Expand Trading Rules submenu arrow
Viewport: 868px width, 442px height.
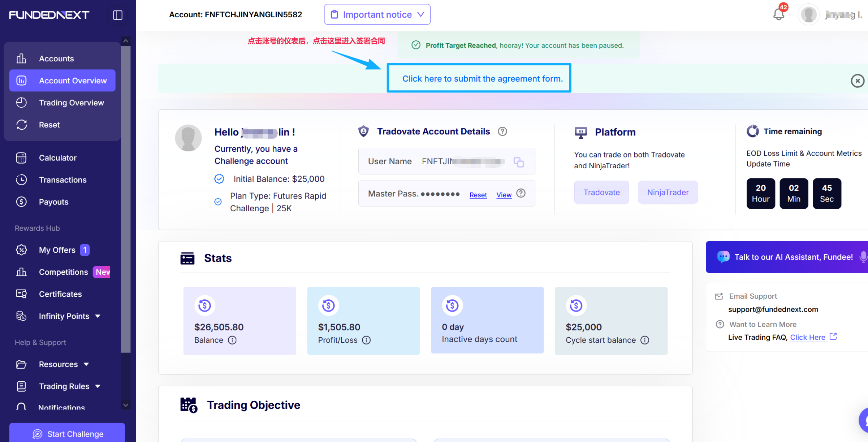click(98, 386)
